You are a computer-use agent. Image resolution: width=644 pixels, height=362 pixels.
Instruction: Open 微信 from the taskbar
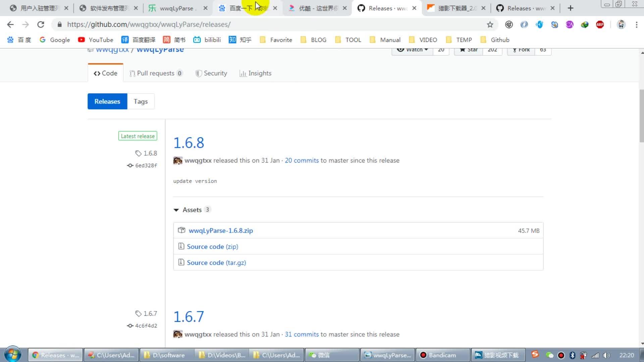[x=332, y=355]
